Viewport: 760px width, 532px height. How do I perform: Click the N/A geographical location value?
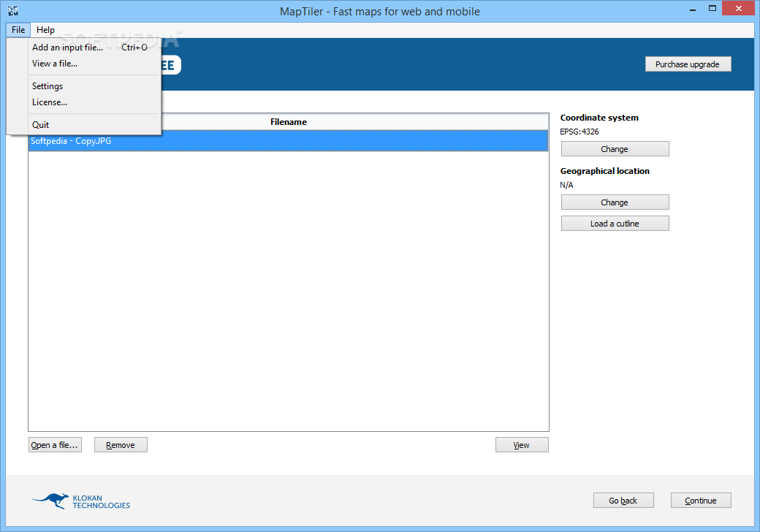(x=566, y=185)
